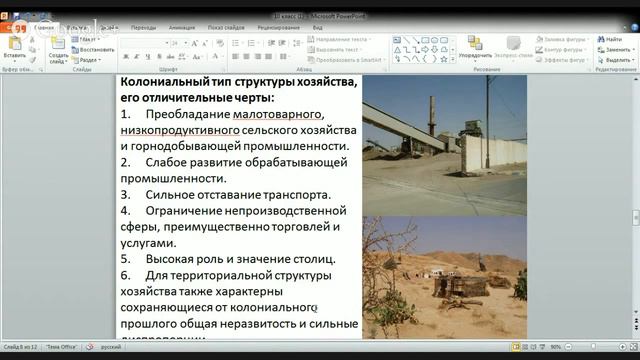640x360 pixels.
Task: Switch to Normal view in status bar
Action: coord(516,347)
